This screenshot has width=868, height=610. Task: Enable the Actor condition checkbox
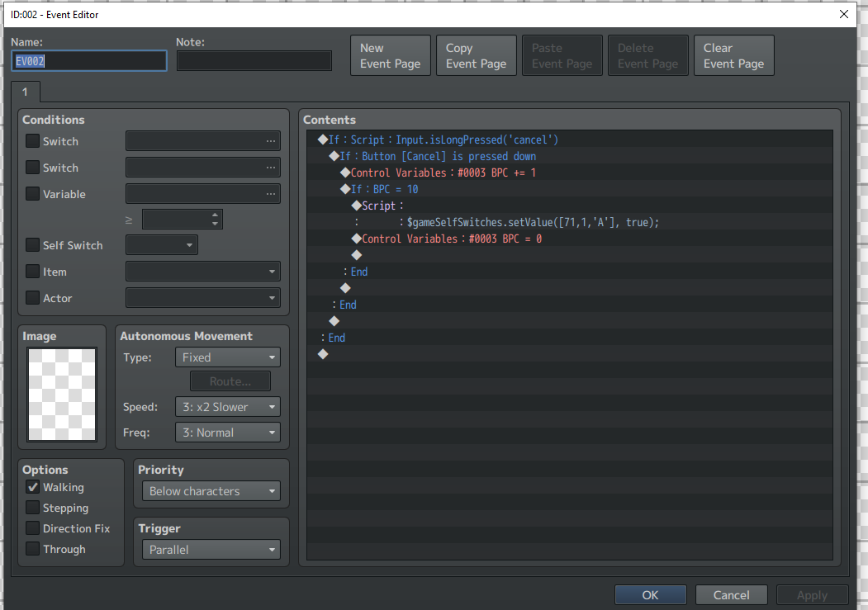[33, 298]
